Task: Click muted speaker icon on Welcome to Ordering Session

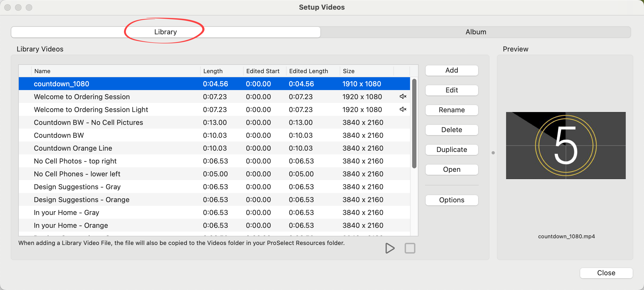Action: tap(403, 96)
